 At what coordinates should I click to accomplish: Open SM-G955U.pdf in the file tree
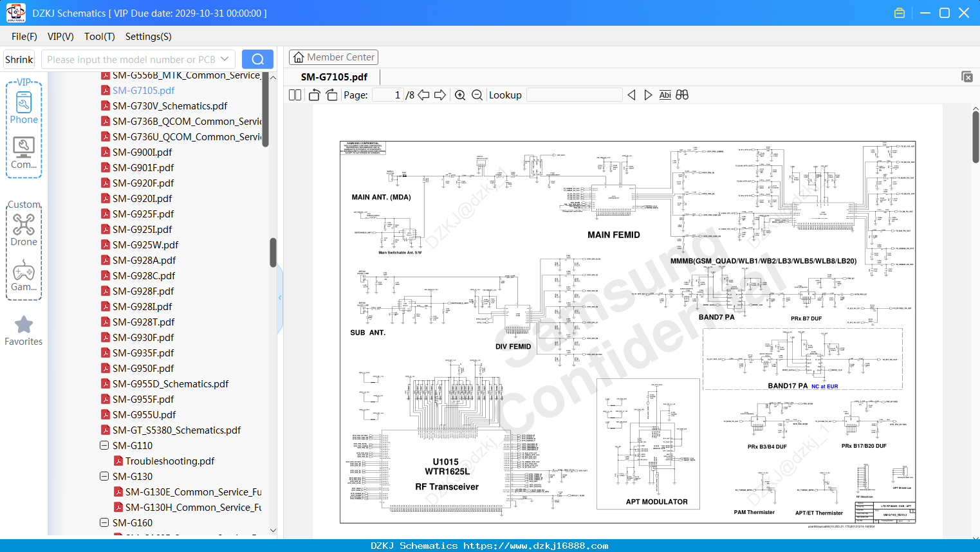coord(144,414)
